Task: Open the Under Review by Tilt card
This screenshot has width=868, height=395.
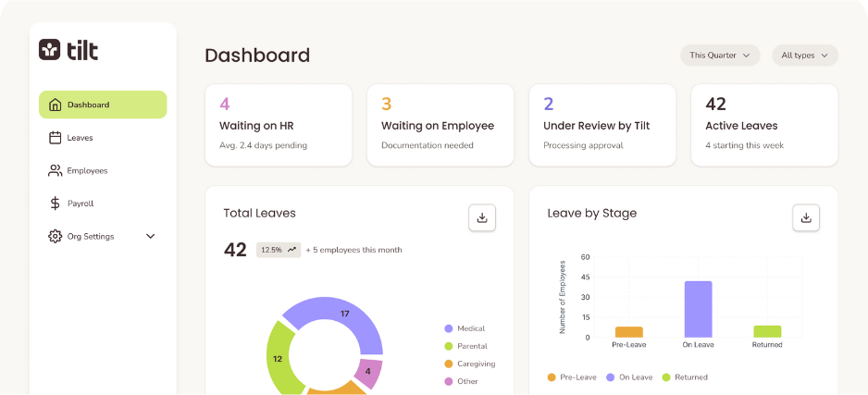Action: [602, 125]
